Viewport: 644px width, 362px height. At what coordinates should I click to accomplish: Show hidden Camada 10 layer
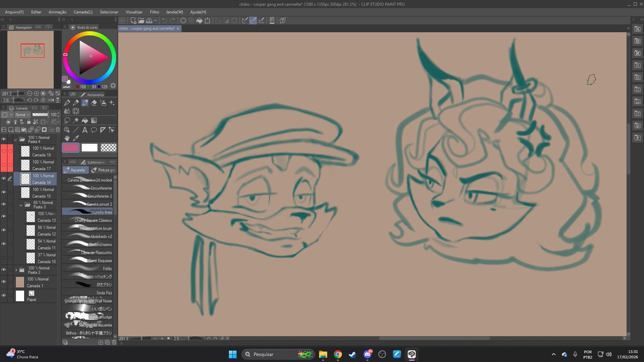[x=4, y=257]
